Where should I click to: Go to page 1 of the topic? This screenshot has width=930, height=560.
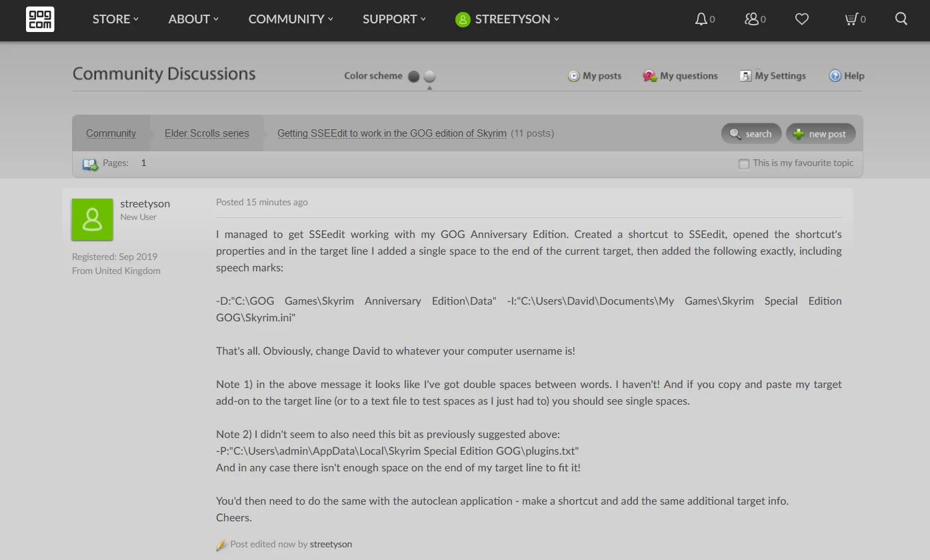143,163
